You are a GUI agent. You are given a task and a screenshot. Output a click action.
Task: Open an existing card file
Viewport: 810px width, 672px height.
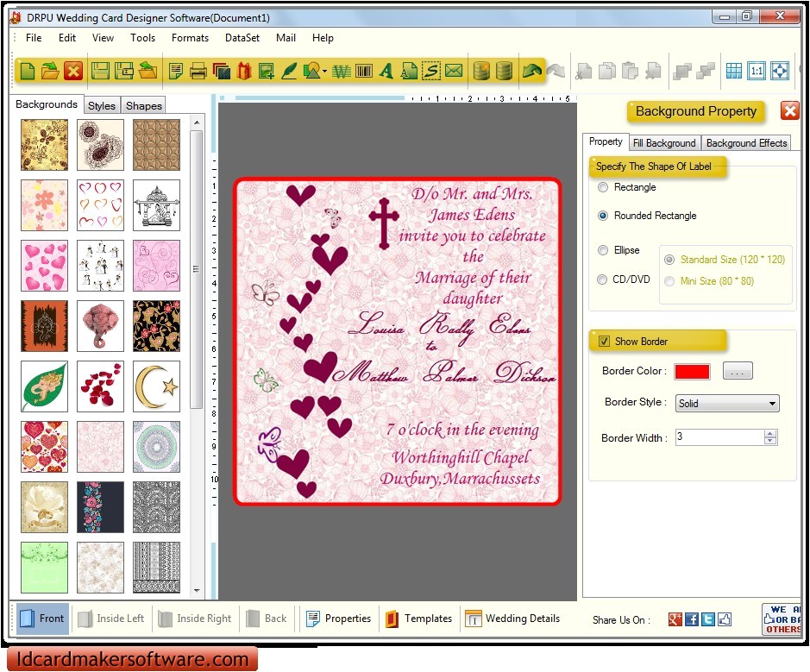click(50, 72)
